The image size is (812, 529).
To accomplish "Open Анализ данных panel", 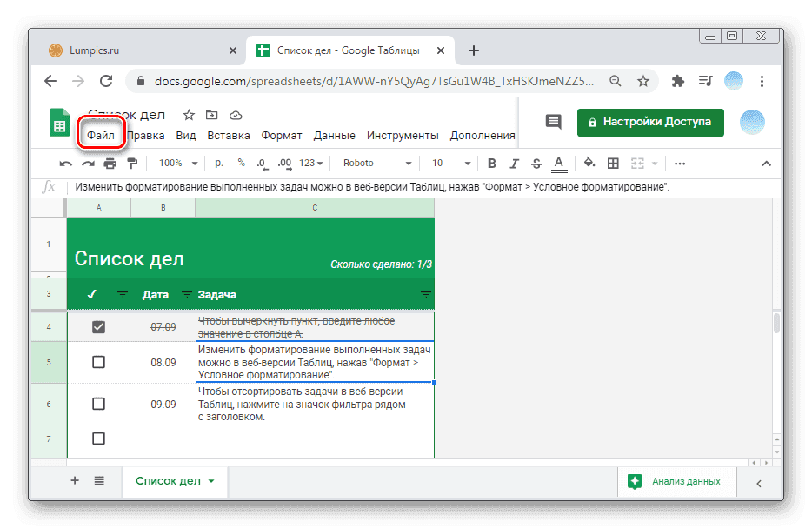I will click(675, 481).
